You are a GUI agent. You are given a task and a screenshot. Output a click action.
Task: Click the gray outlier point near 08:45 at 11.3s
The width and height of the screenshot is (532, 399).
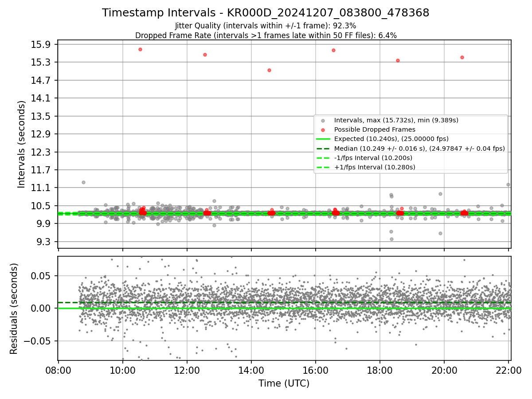83,182
